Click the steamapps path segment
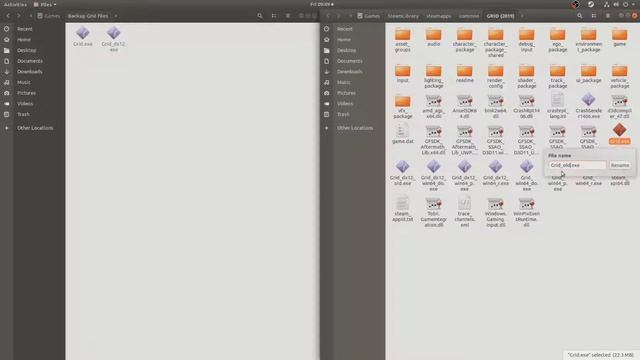640x360 pixels. click(x=439, y=16)
